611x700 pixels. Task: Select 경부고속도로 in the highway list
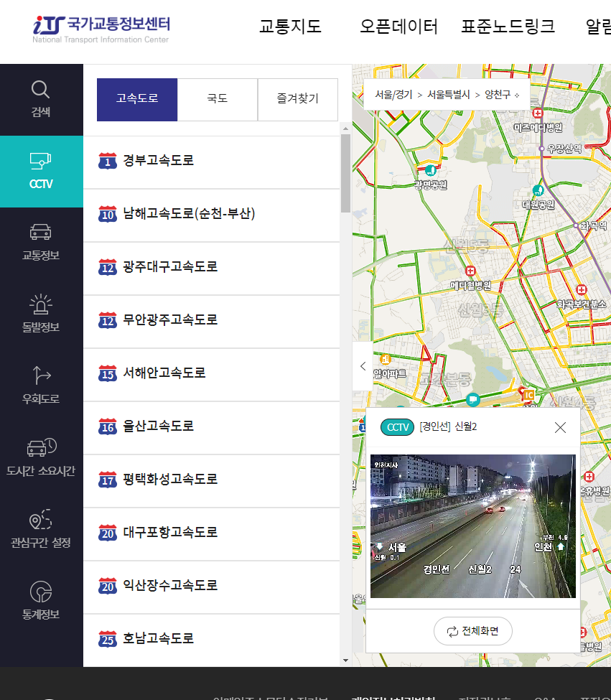pos(212,161)
